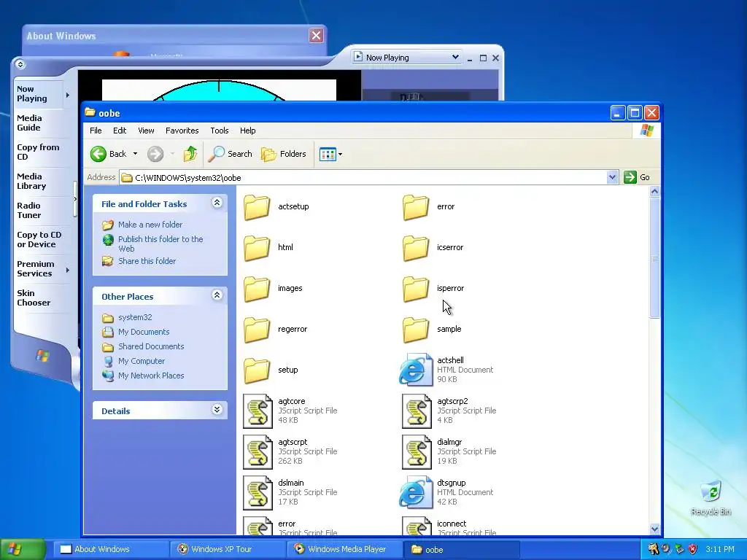The image size is (747, 560).
Task: Click the Search magnifier toolbar button
Action: coord(231,154)
